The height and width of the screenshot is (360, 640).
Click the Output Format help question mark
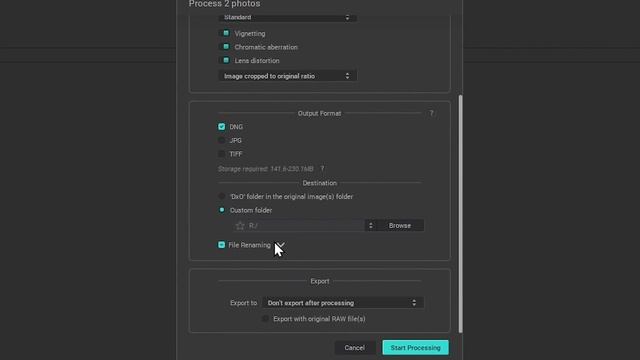[431, 113]
